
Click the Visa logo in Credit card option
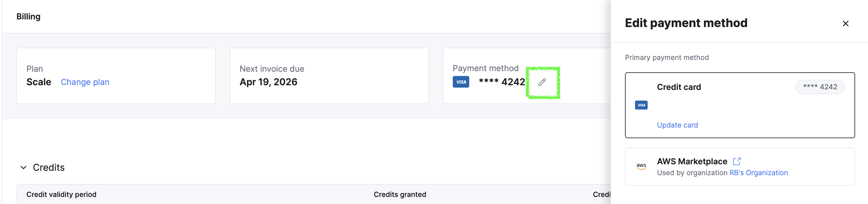pyautogui.click(x=641, y=105)
